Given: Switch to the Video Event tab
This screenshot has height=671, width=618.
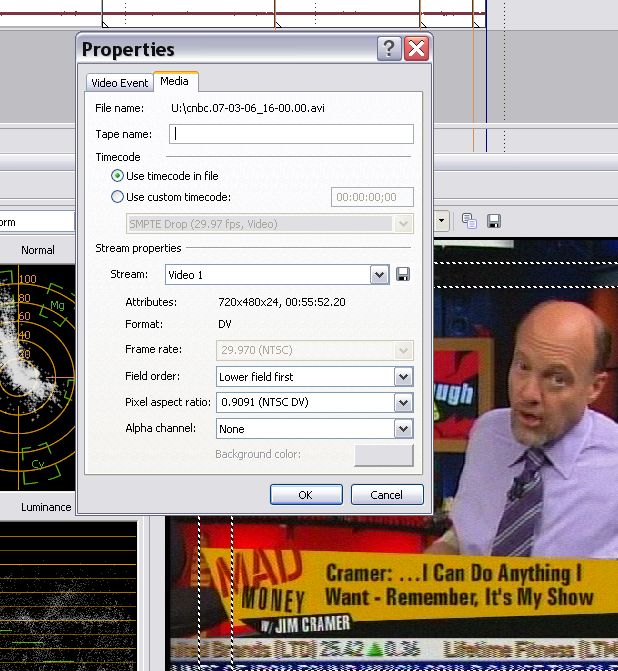Looking at the screenshot, I should [119, 83].
